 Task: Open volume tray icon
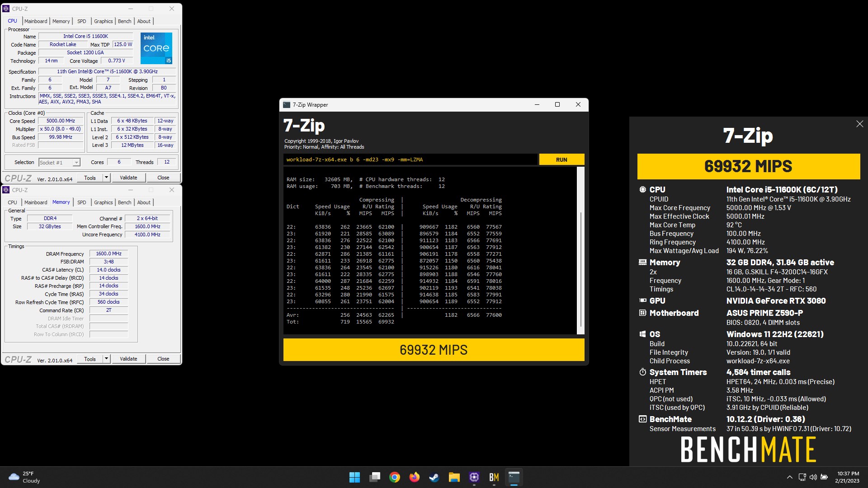pos(813,477)
